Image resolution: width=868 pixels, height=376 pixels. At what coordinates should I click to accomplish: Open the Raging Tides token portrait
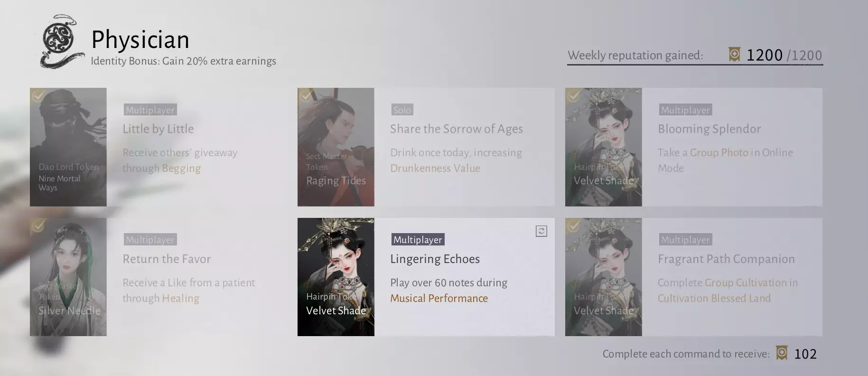[x=336, y=147]
